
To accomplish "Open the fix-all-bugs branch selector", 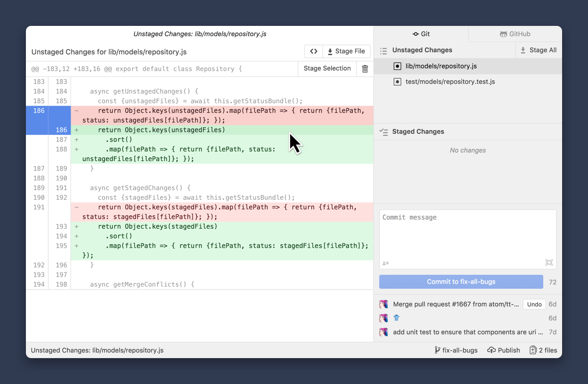I will pos(456,350).
